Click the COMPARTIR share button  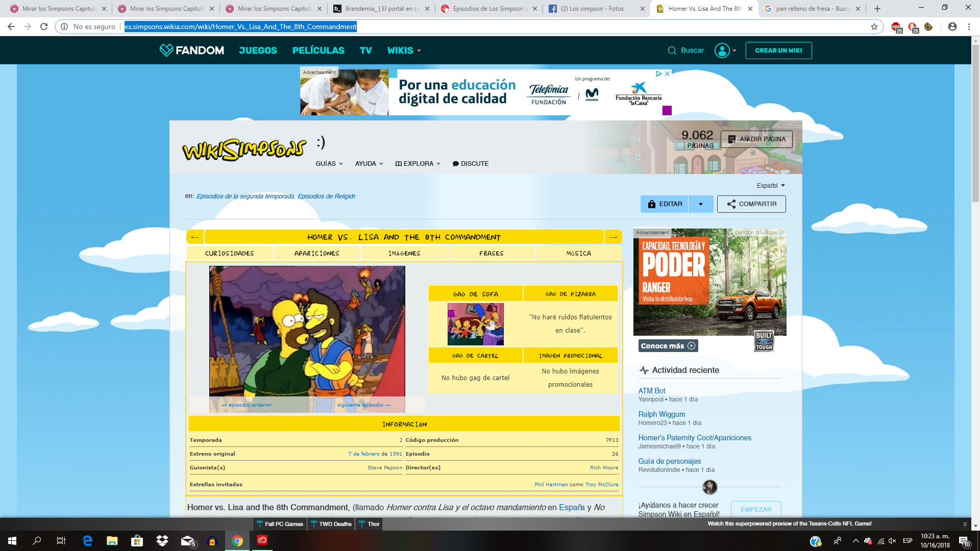pyautogui.click(x=751, y=204)
